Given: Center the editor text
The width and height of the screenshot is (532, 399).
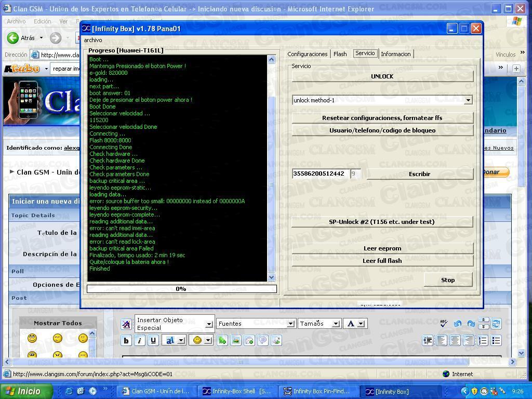Looking at the screenshot, I should click(x=455, y=340).
